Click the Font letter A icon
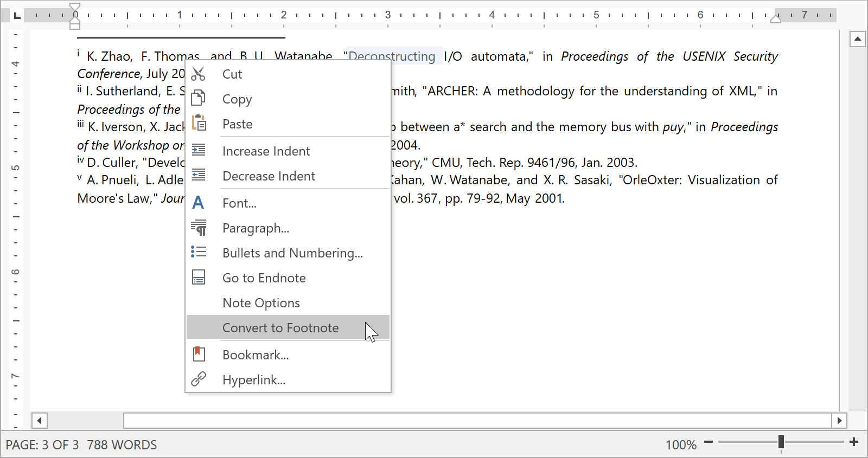Screen dimensions: 868x458 click(x=199, y=203)
